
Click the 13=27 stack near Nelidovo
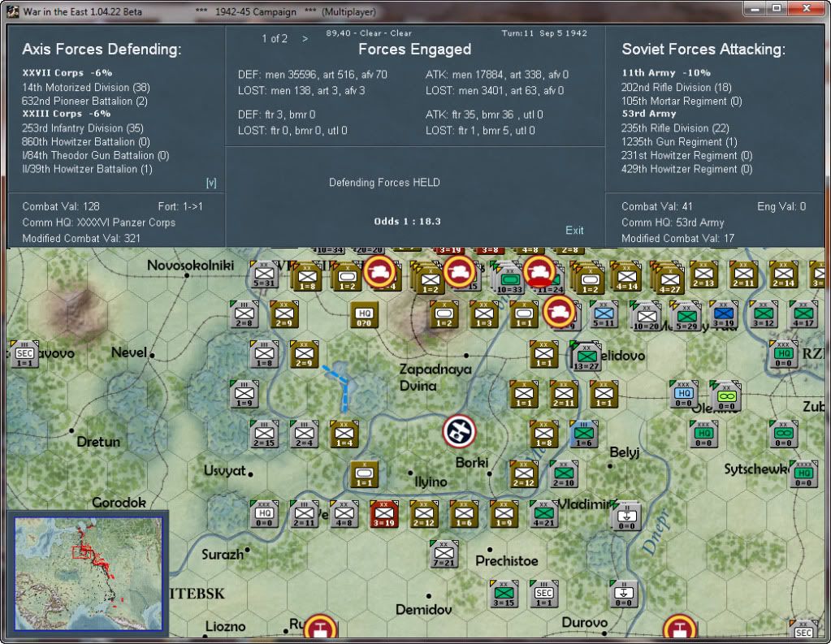tap(586, 357)
